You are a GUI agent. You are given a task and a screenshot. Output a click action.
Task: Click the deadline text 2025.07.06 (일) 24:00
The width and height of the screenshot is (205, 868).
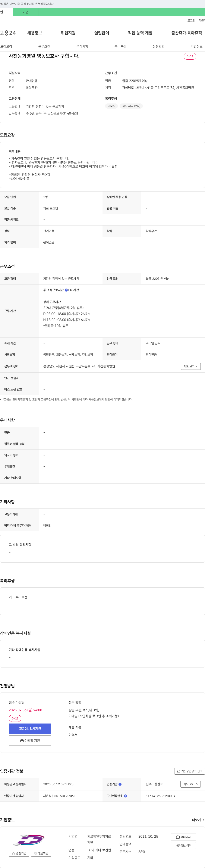coord(26,710)
